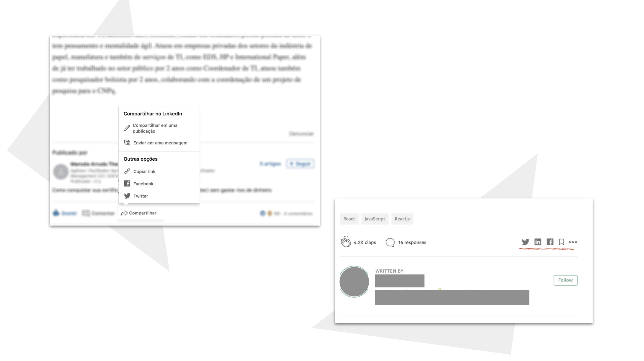The height and width of the screenshot is (361, 644).
Task: Click the React tag on Medium post
Action: [x=349, y=219]
